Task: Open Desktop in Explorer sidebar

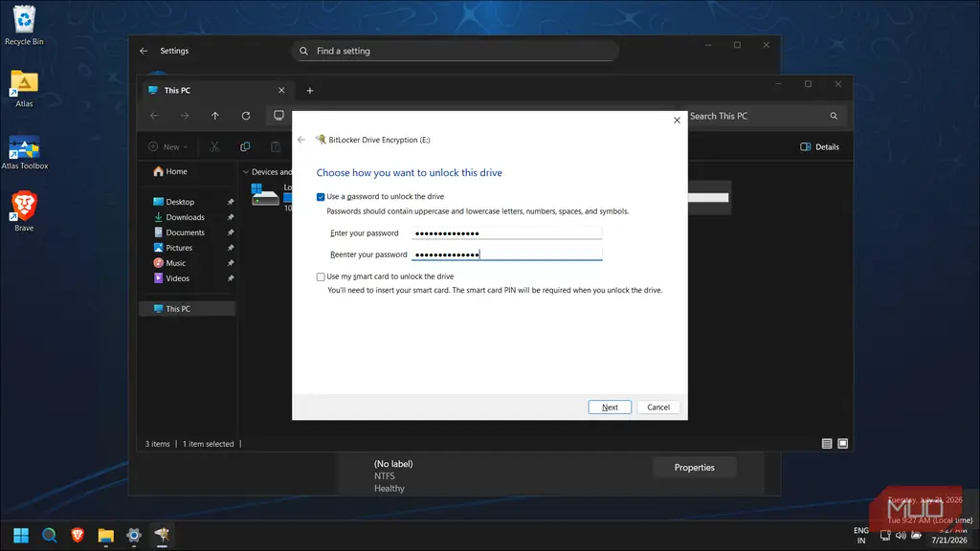Action: pos(180,202)
